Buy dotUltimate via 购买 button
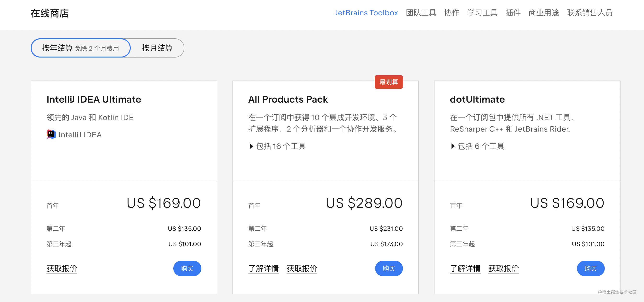The image size is (644, 302). click(591, 268)
